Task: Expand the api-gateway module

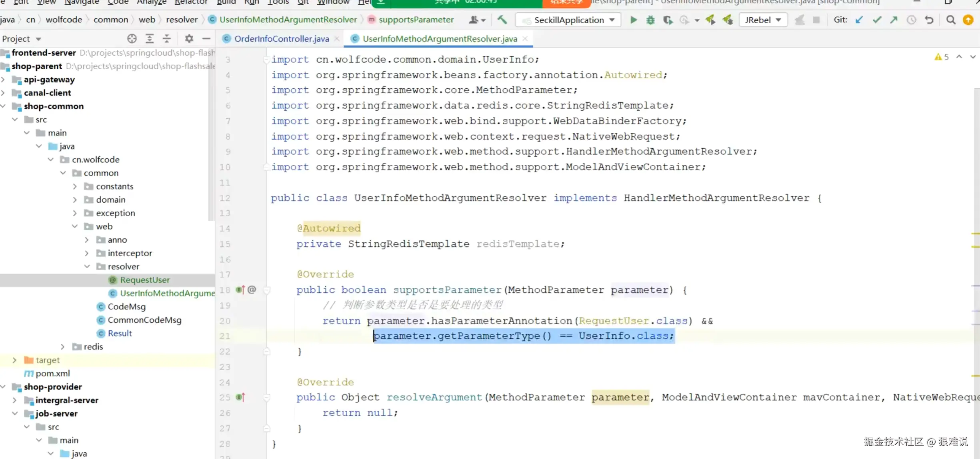Action: (x=4, y=80)
